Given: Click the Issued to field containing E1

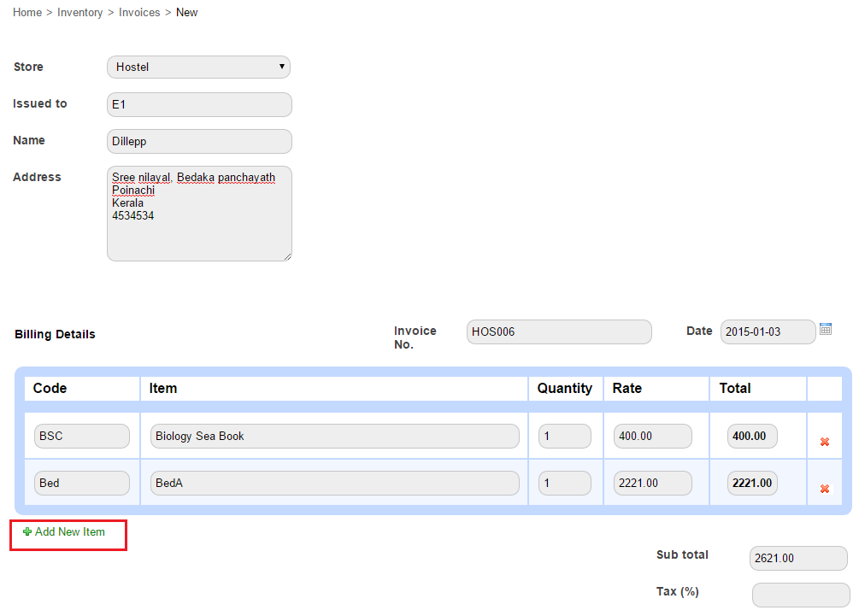Looking at the screenshot, I should 199,104.
